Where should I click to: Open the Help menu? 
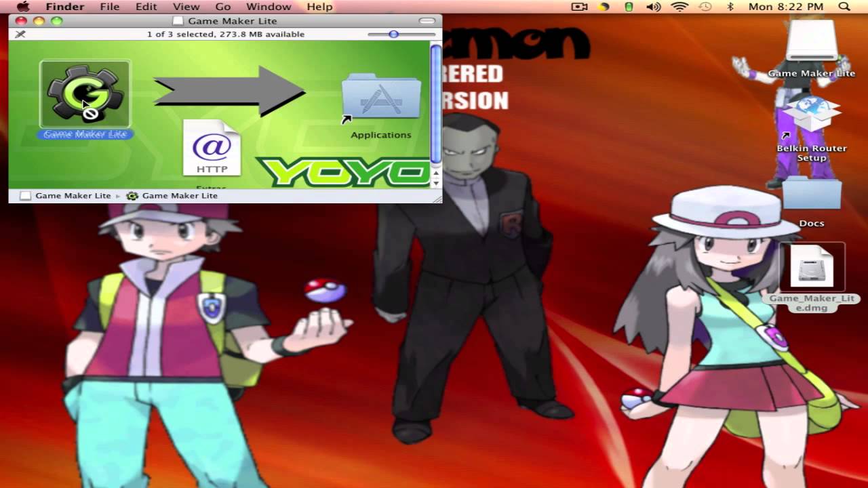(319, 7)
